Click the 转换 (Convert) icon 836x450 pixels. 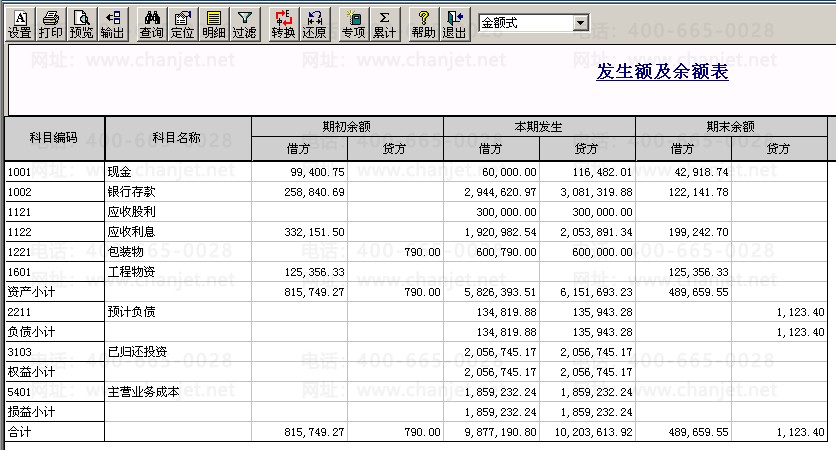[x=284, y=24]
